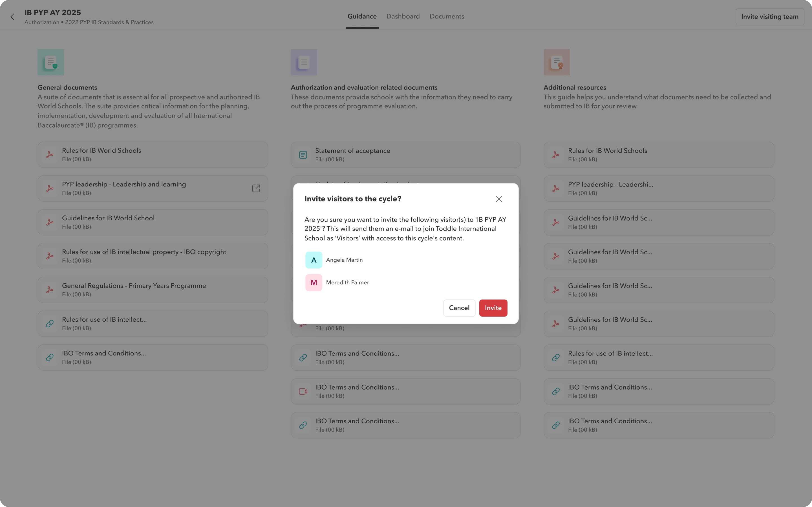The image size is (812, 507).
Task: Select the Guidance tab
Action: click(362, 16)
